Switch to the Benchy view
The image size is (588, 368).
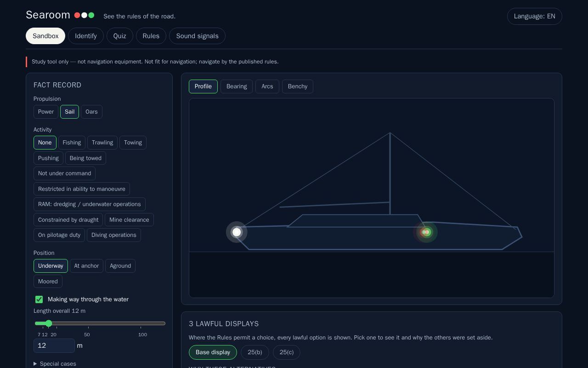point(298,86)
